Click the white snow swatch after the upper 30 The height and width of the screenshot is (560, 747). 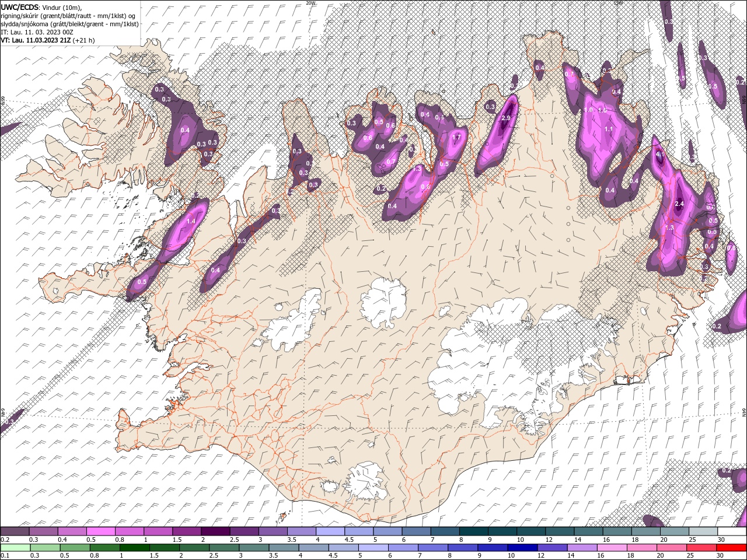click(732, 531)
